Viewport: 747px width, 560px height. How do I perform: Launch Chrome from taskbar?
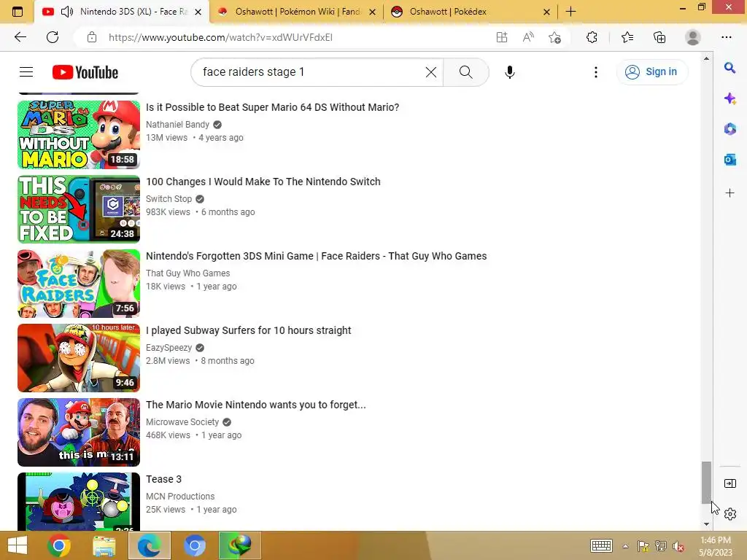pyautogui.click(x=59, y=545)
